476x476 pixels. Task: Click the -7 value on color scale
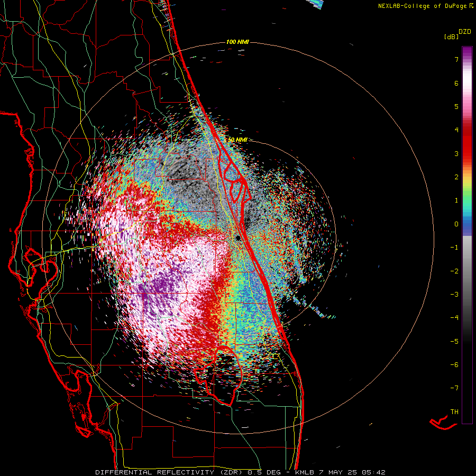[454, 388]
